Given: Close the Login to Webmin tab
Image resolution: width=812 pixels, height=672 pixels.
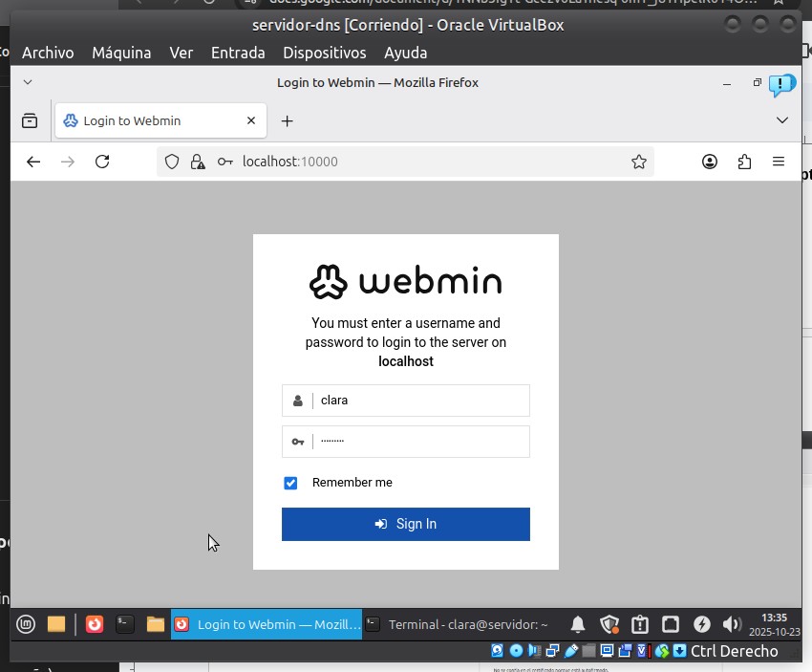Looking at the screenshot, I should tap(251, 121).
